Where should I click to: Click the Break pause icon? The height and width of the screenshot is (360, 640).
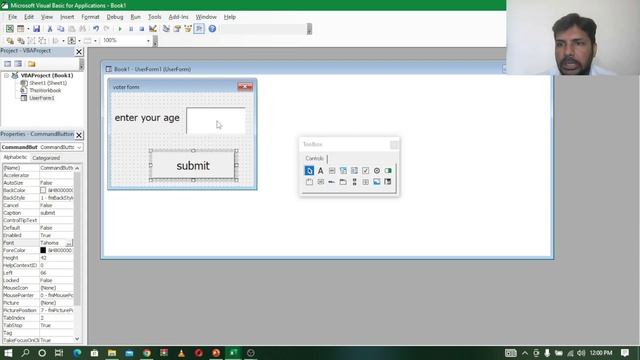click(x=131, y=29)
